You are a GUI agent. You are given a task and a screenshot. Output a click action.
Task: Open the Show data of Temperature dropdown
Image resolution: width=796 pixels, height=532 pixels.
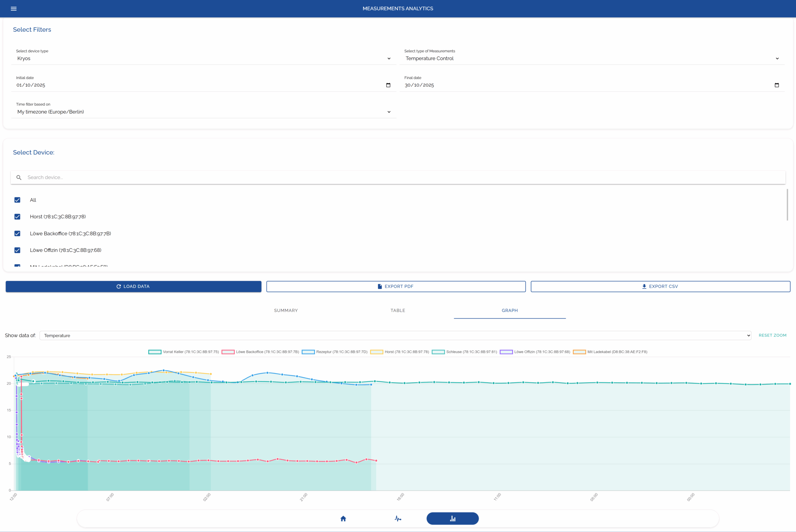click(x=395, y=335)
